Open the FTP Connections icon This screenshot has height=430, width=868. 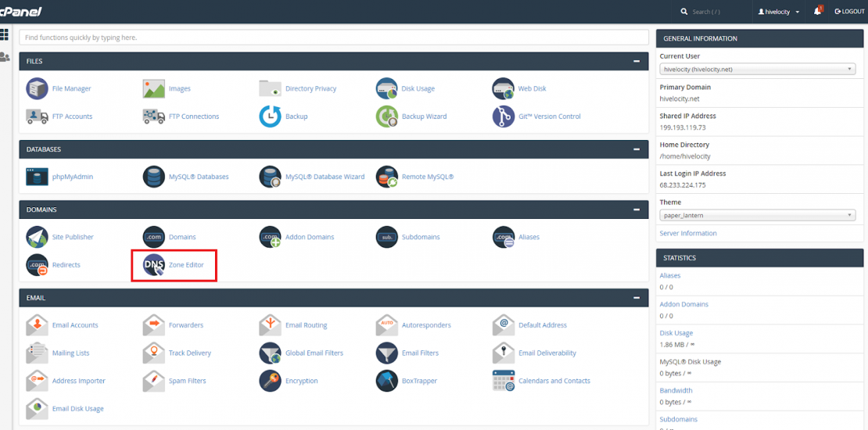tap(154, 116)
